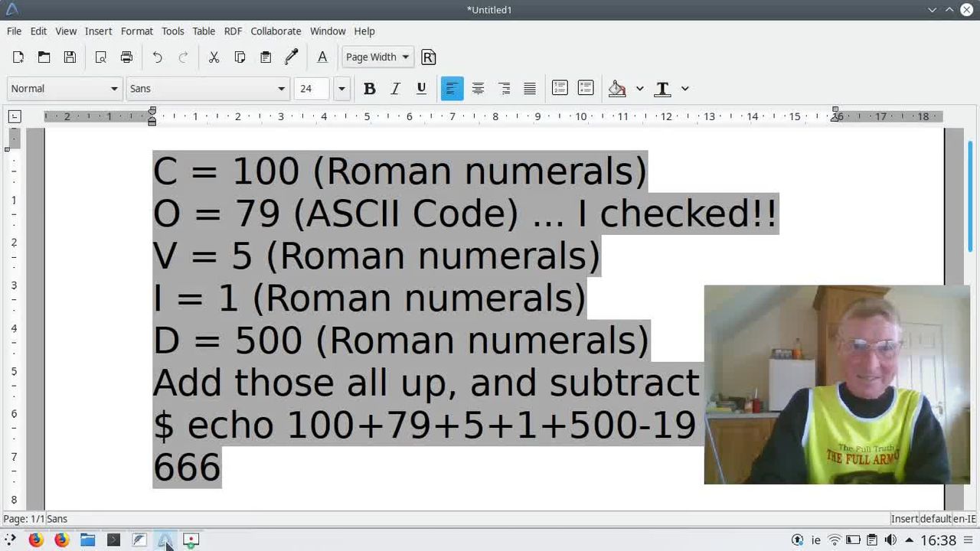980x551 pixels.
Task: Open the Sans font family dropdown
Action: coord(281,89)
